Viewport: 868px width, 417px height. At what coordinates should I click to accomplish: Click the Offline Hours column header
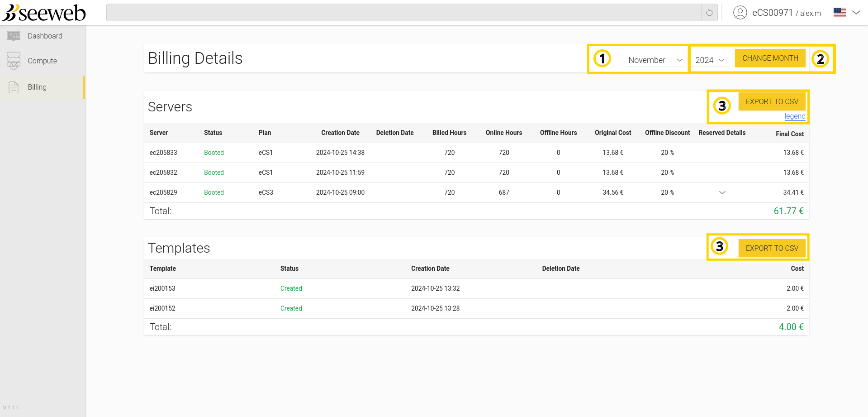click(x=558, y=133)
